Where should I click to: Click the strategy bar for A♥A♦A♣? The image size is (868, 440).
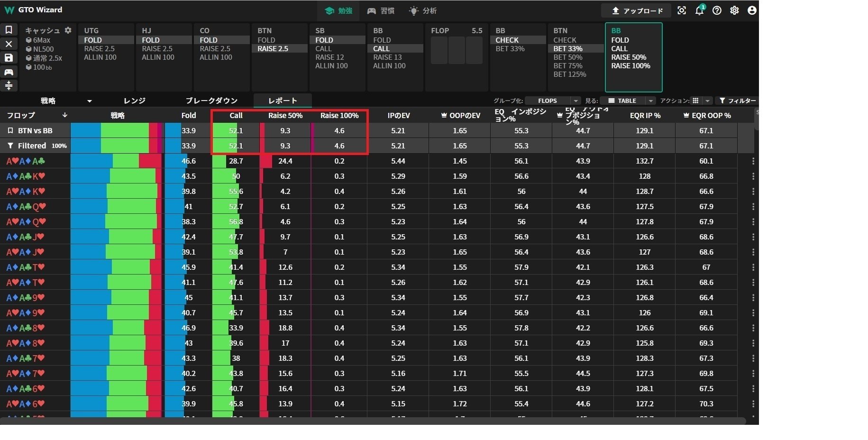pyautogui.click(x=116, y=161)
